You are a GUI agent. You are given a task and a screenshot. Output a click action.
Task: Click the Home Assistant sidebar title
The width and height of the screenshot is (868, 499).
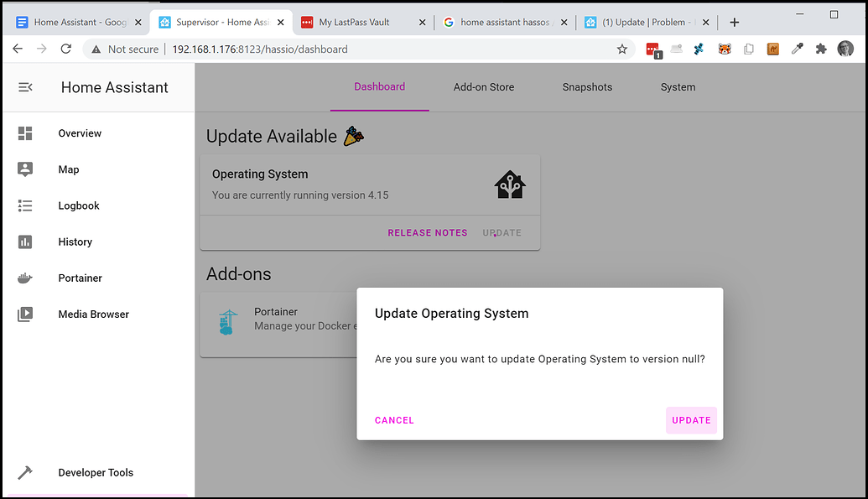[115, 87]
